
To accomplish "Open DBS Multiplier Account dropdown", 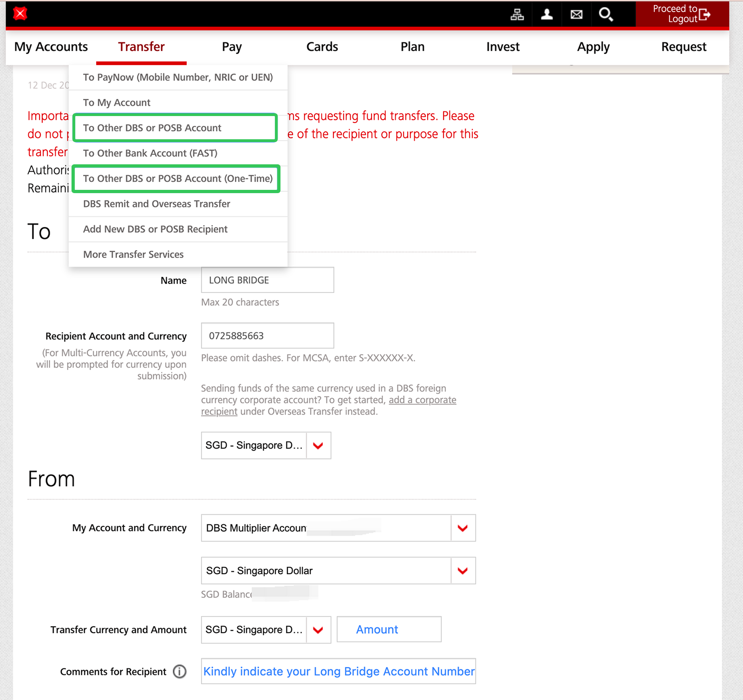I will click(463, 528).
